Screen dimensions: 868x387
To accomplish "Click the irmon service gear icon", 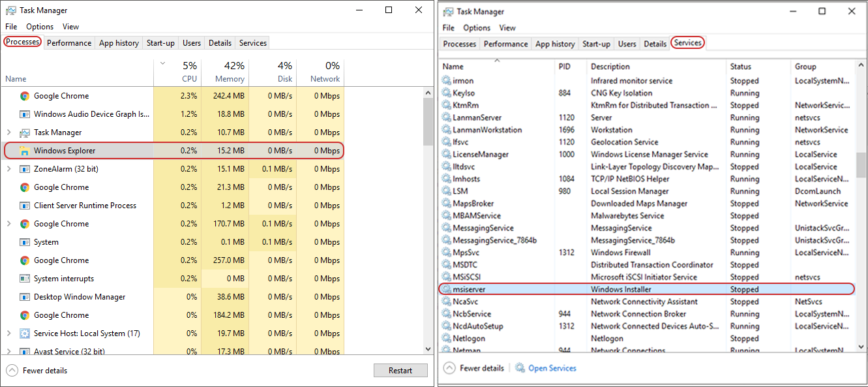I will click(447, 81).
